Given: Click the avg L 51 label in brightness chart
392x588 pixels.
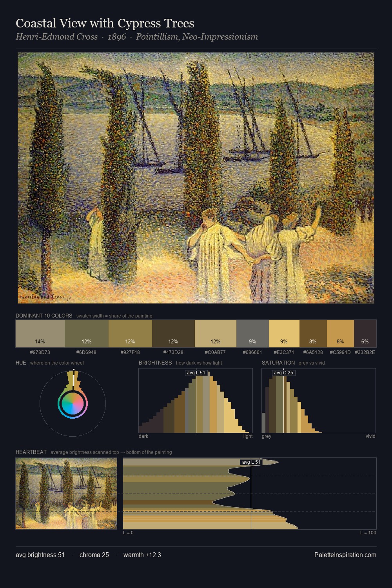Looking at the screenshot, I should tap(196, 373).
